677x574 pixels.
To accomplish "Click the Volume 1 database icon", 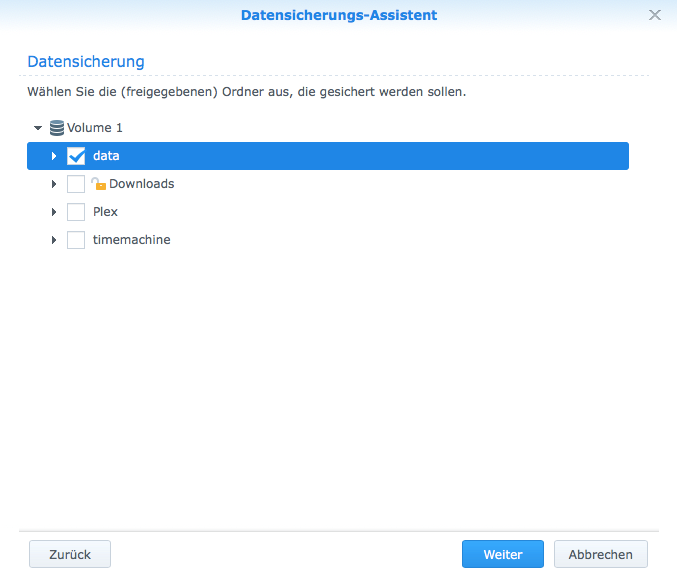I will pyautogui.click(x=57, y=128).
